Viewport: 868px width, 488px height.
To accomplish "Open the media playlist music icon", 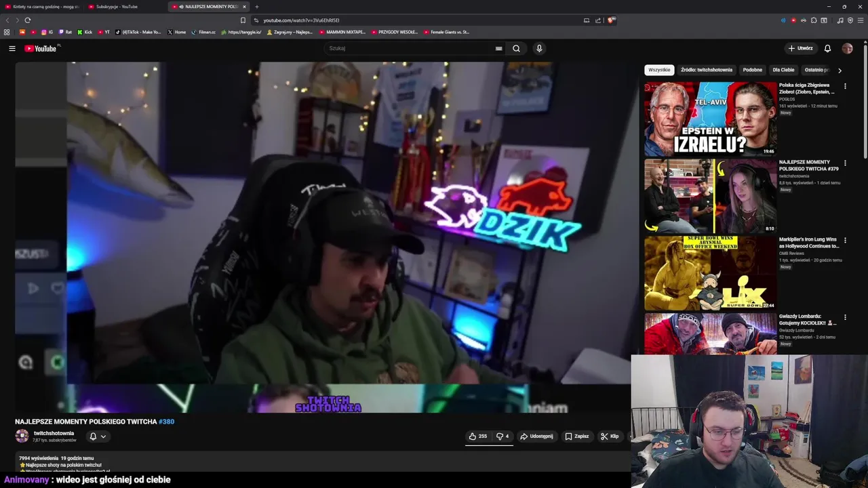I will click(x=840, y=20).
